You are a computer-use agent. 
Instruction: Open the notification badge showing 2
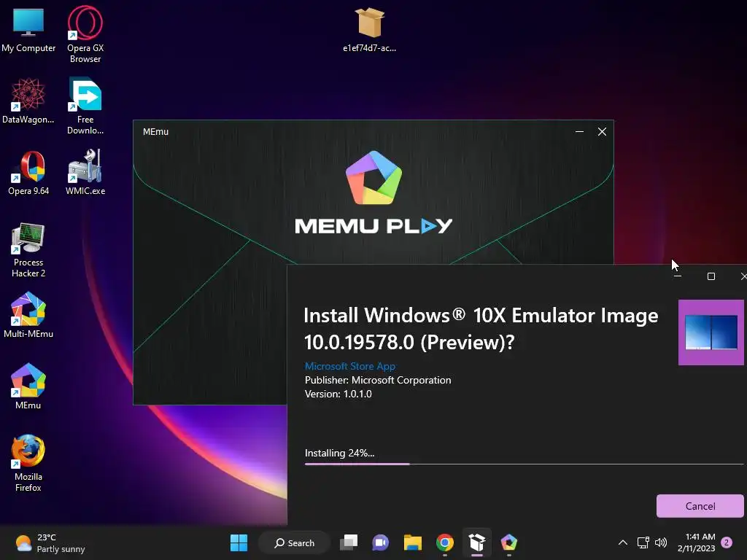[x=727, y=542]
